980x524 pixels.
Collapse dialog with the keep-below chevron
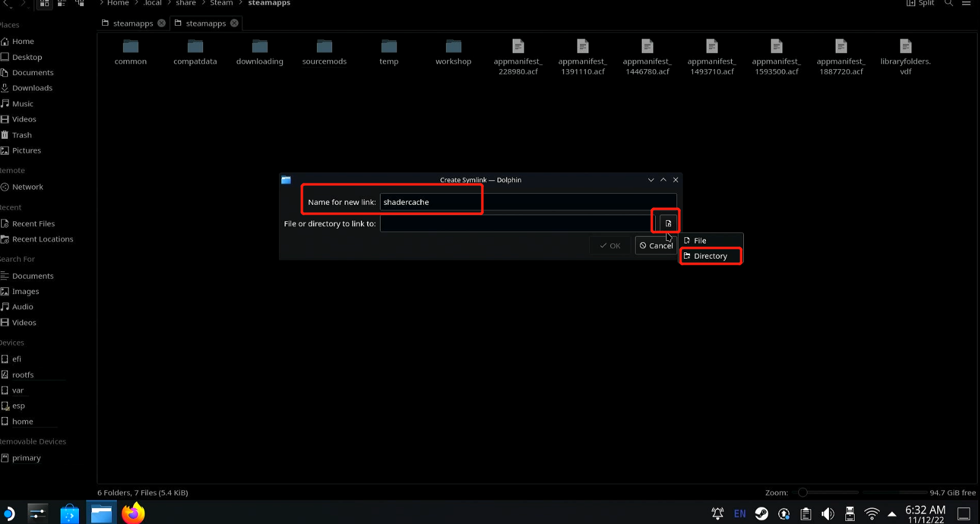(x=651, y=180)
